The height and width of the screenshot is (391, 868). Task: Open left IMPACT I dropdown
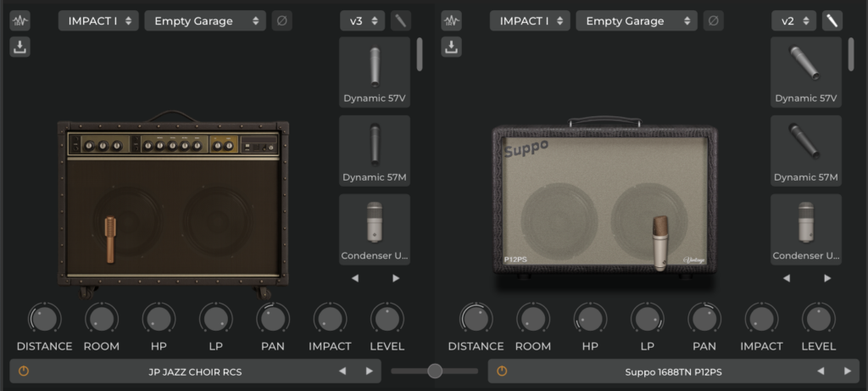(x=98, y=21)
